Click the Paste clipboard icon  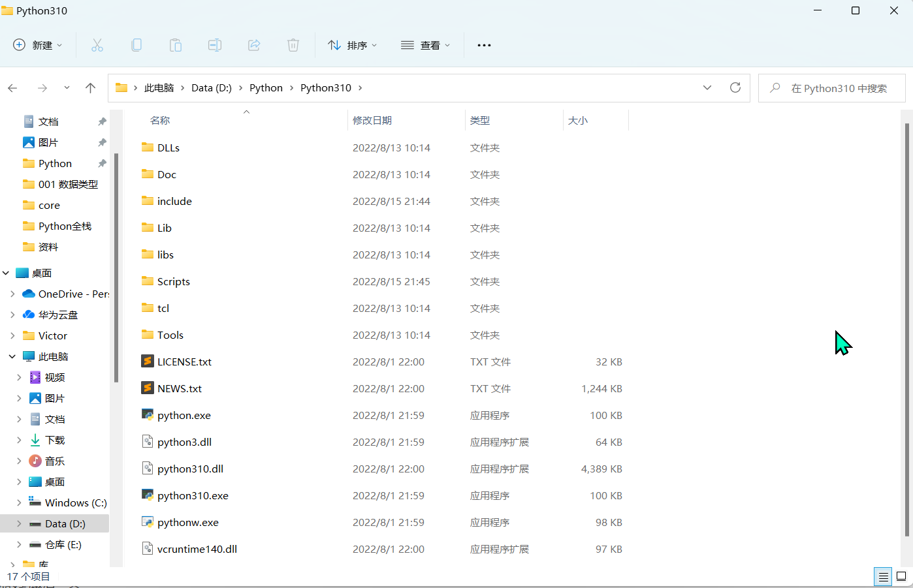point(176,45)
